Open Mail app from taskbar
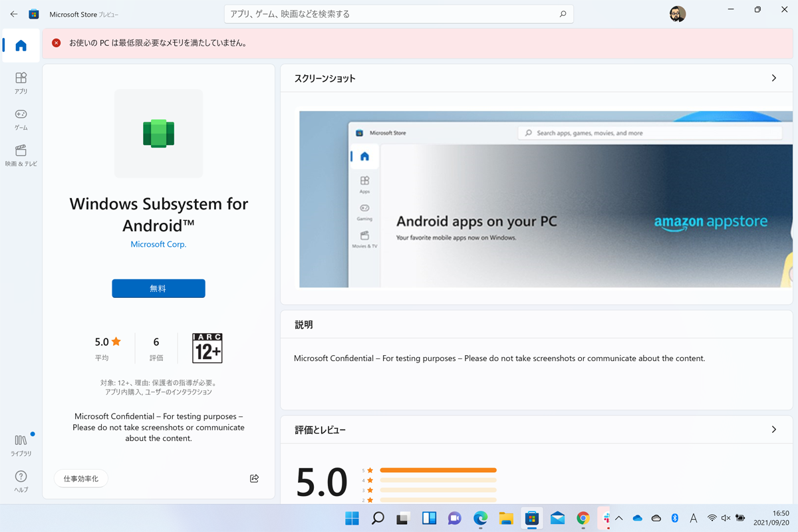The width and height of the screenshot is (798, 532). [x=557, y=519]
